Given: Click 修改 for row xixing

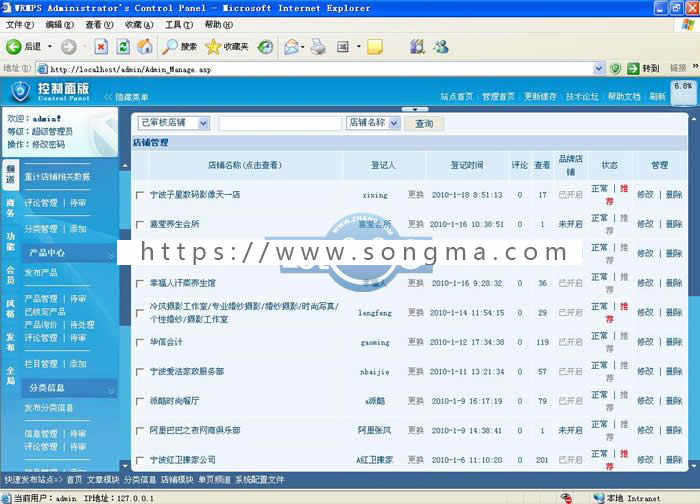Looking at the screenshot, I should [645, 195].
